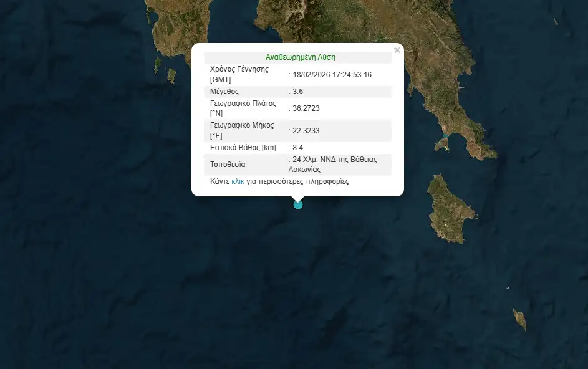Click the small island off the western peninsula
Screen dimensions: 588x369
click(171, 75)
